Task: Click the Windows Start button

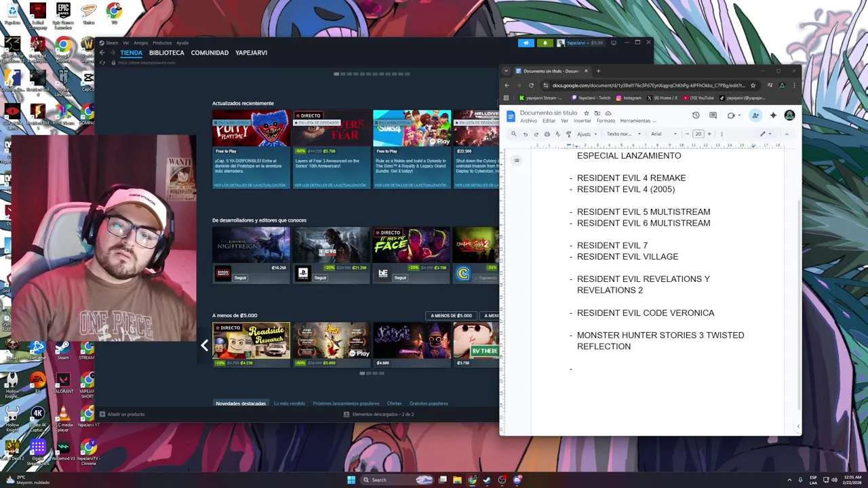Action: coord(351,480)
